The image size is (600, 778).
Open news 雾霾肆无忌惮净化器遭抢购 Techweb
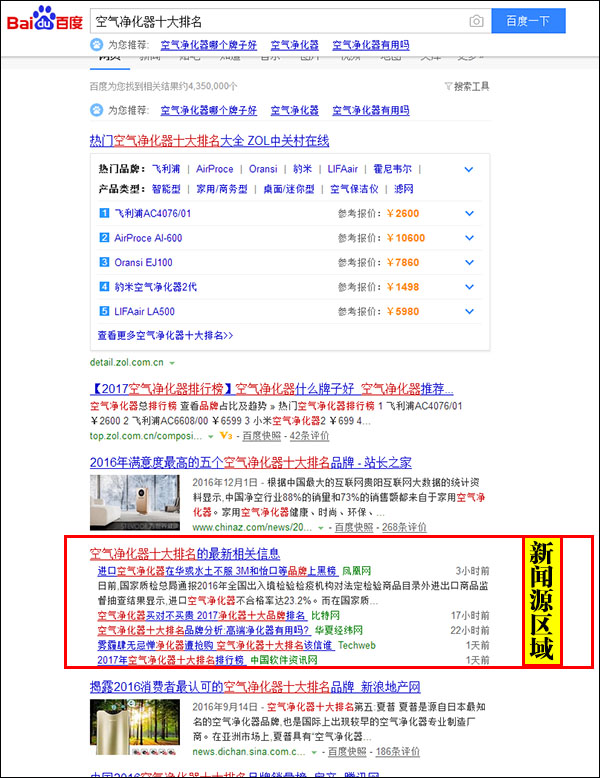214,646
